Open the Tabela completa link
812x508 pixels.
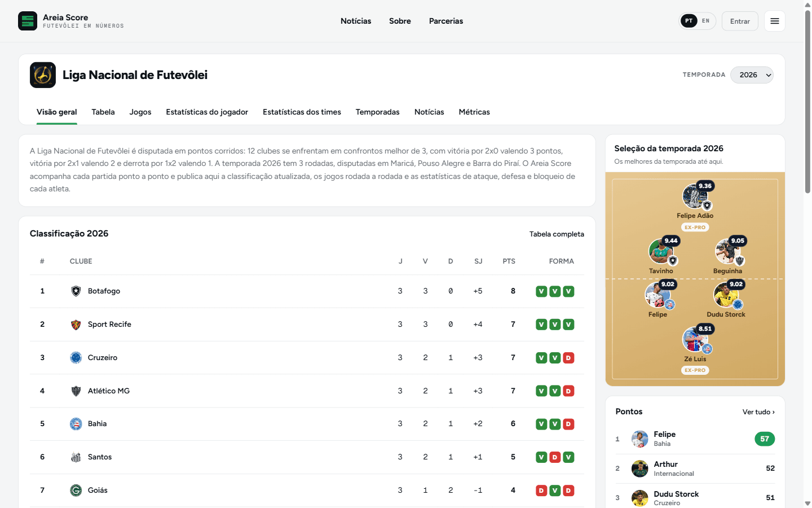[557, 234]
